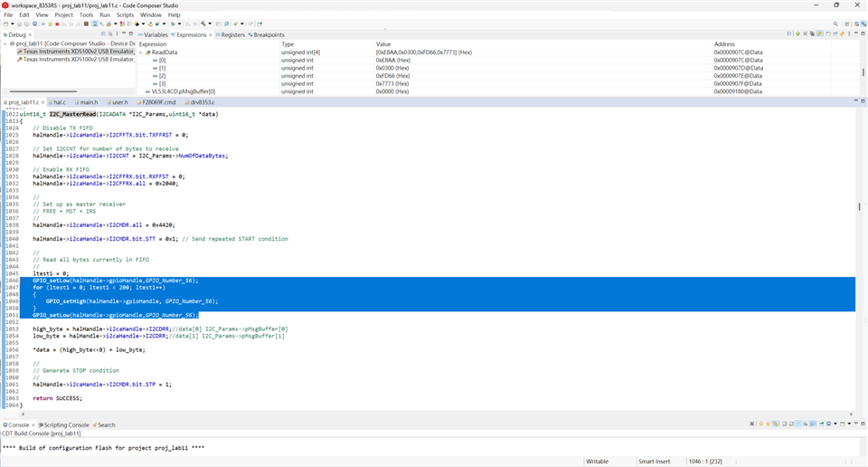Open the Help menu

pyautogui.click(x=175, y=15)
